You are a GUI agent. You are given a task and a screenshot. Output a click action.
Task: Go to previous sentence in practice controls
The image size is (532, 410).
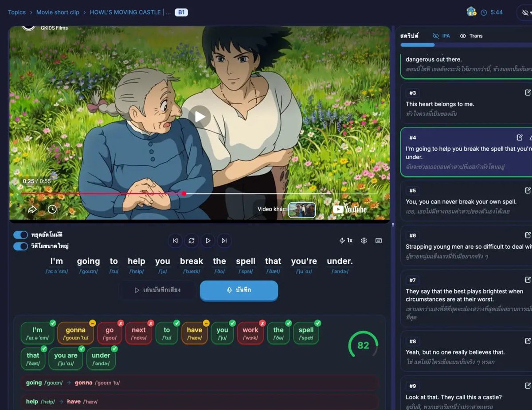point(175,241)
